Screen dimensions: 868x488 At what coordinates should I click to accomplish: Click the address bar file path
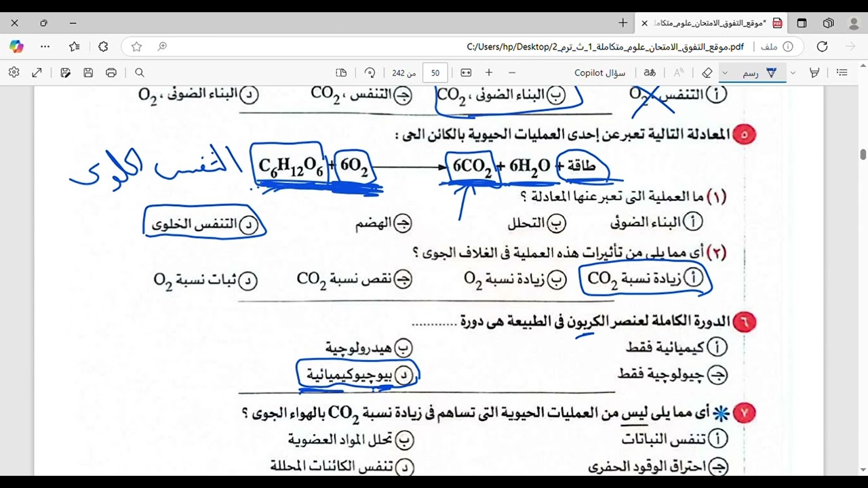pyautogui.click(x=606, y=47)
